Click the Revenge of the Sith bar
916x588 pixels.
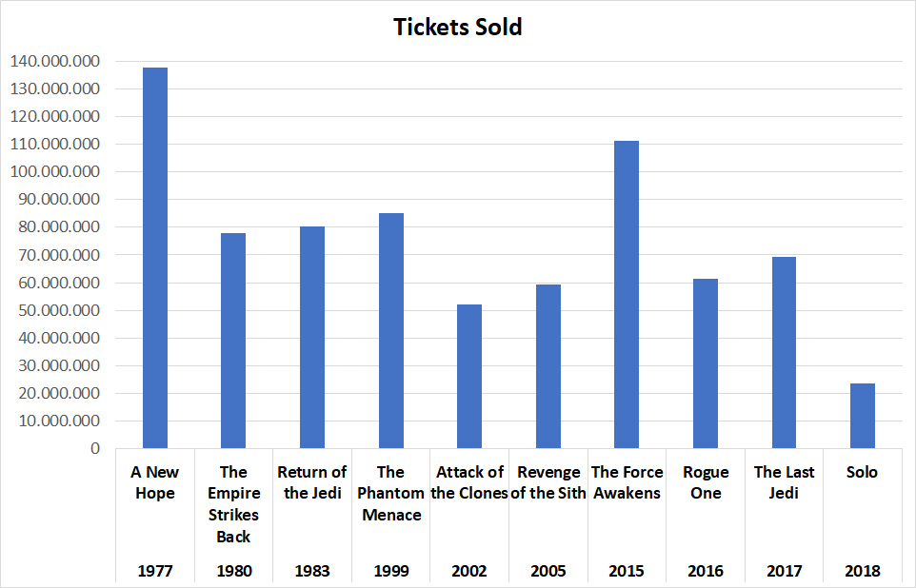tap(548, 365)
